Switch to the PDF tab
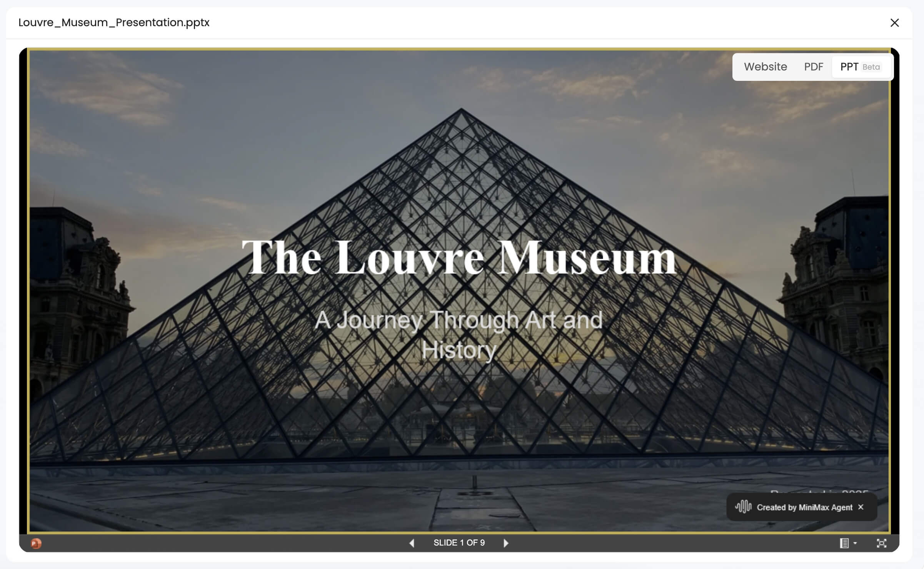The height and width of the screenshot is (569, 924). tap(814, 67)
